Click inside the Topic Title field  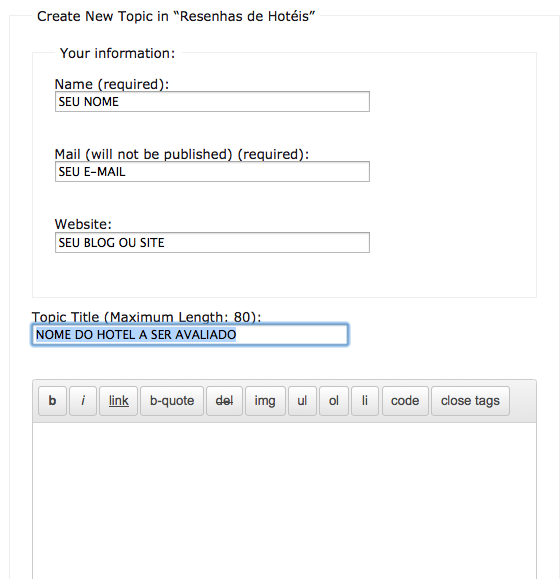point(190,335)
